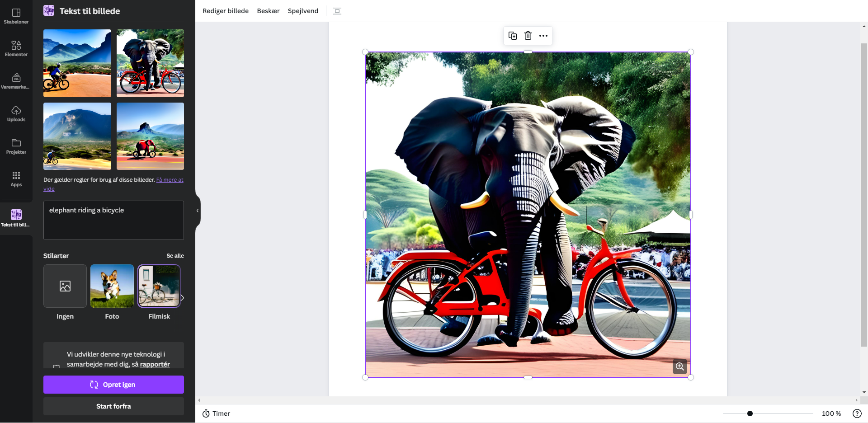Open the Uploads panel

(x=16, y=113)
